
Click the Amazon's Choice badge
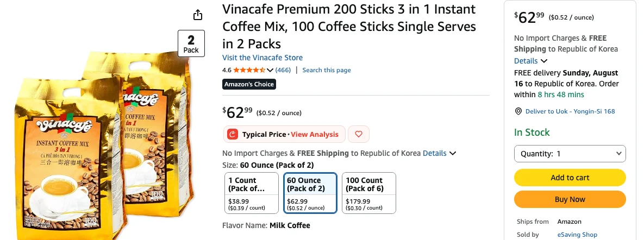point(249,84)
